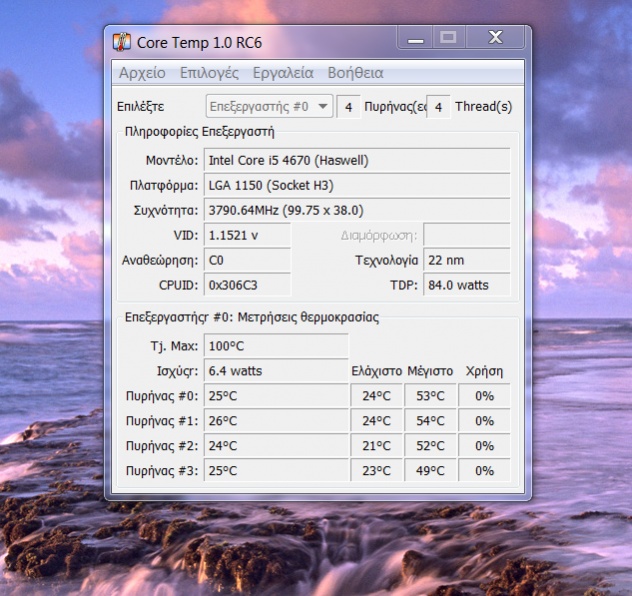Image resolution: width=632 pixels, height=596 pixels.
Task: Click the revision value C0
Action: click(x=247, y=260)
